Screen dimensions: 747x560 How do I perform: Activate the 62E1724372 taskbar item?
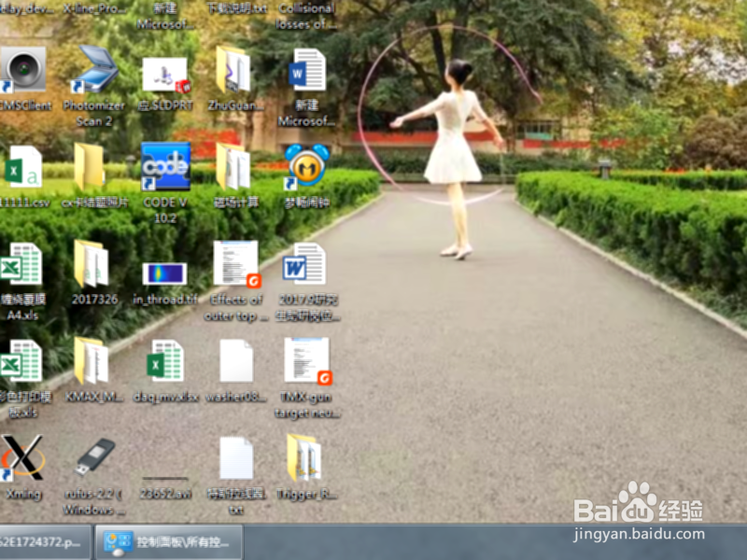pyautogui.click(x=42, y=541)
